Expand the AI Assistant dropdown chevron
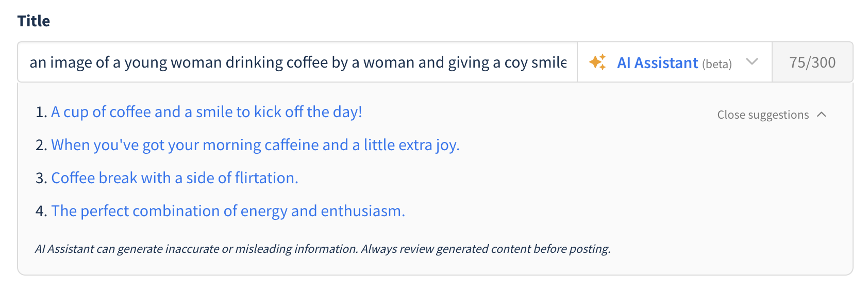Image resolution: width=868 pixels, height=289 pixels. tap(752, 62)
